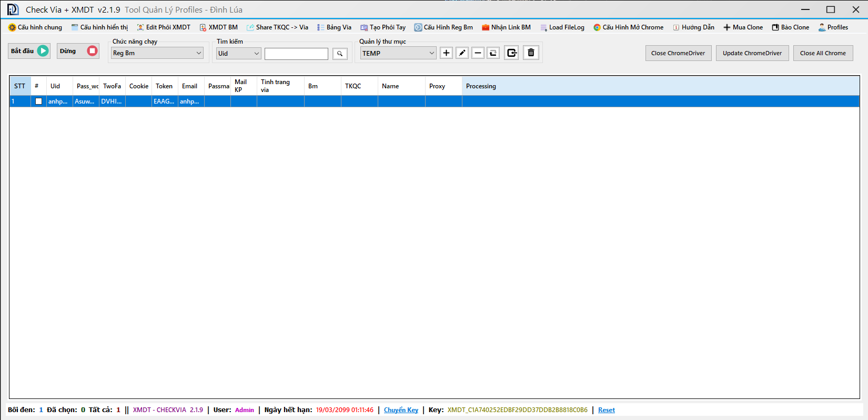Expand the Uid search field dropdown
868x420 pixels.
click(238, 54)
